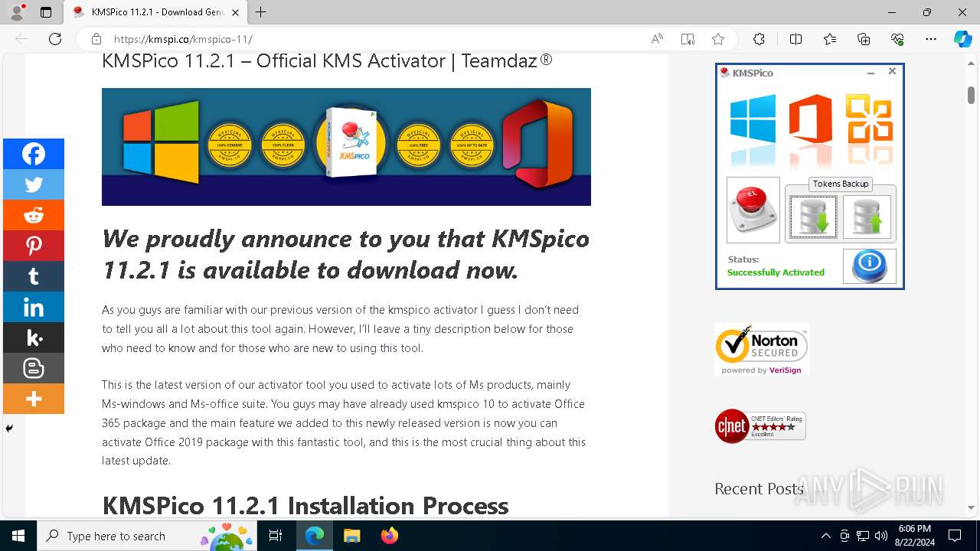This screenshot has width=980, height=551.
Task: Click the browser Back arrow
Action: [x=21, y=39]
